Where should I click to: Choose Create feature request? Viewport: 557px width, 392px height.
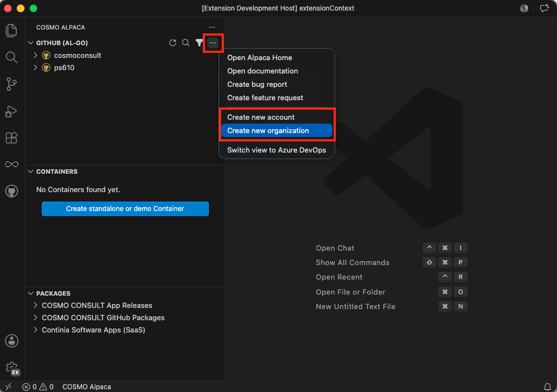click(277, 97)
